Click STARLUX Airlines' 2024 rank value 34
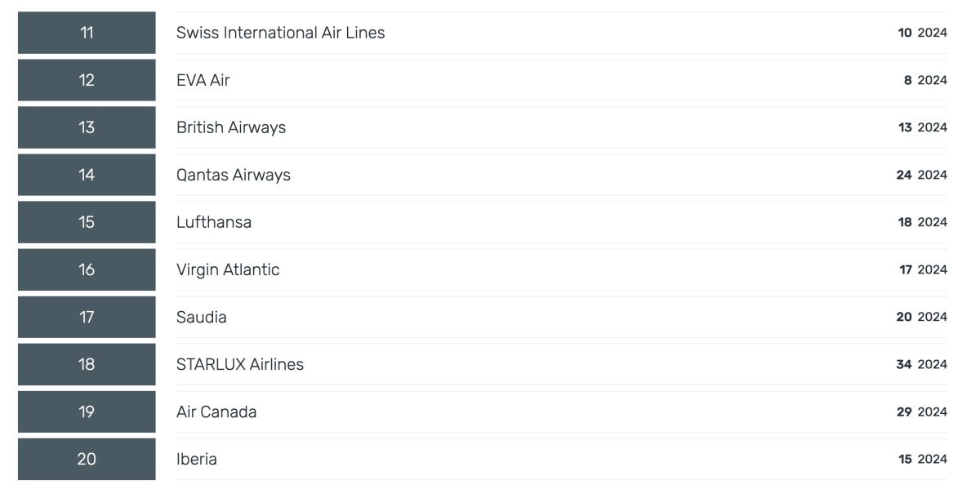This screenshot has width=980, height=485. pyautogui.click(x=903, y=364)
